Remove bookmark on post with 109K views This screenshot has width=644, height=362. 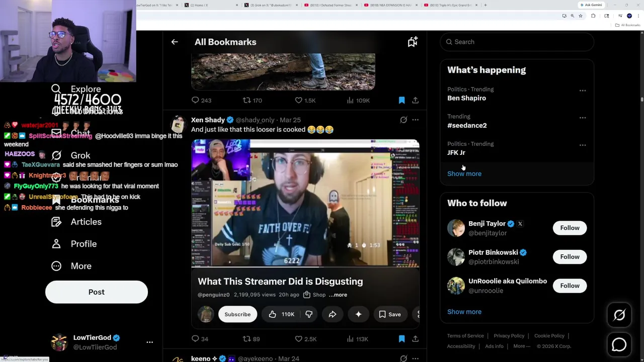[401, 100]
